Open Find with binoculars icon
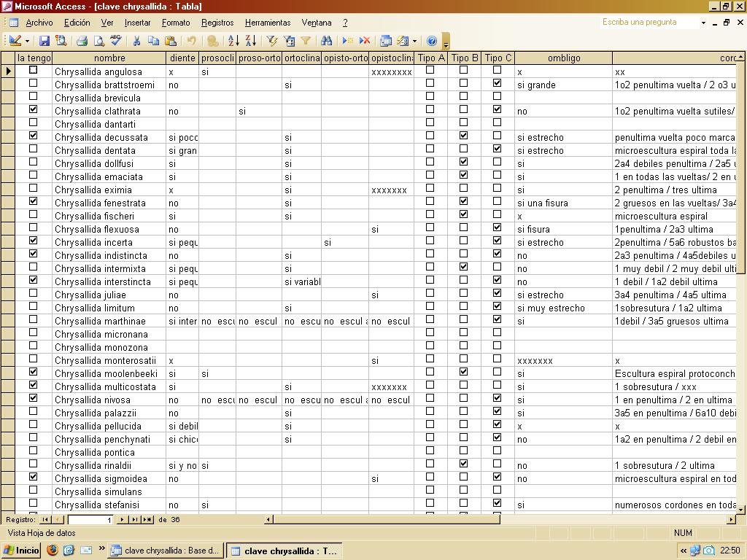747x560 pixels. coord(326,41)
